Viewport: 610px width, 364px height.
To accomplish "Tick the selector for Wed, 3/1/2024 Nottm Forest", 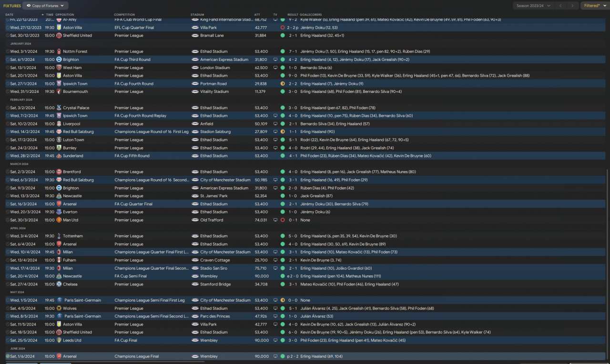I will point(8,51).
